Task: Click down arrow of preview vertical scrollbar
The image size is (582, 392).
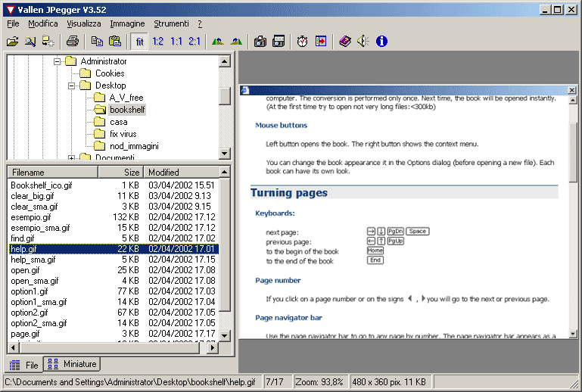Action: (x=572, y=333)
